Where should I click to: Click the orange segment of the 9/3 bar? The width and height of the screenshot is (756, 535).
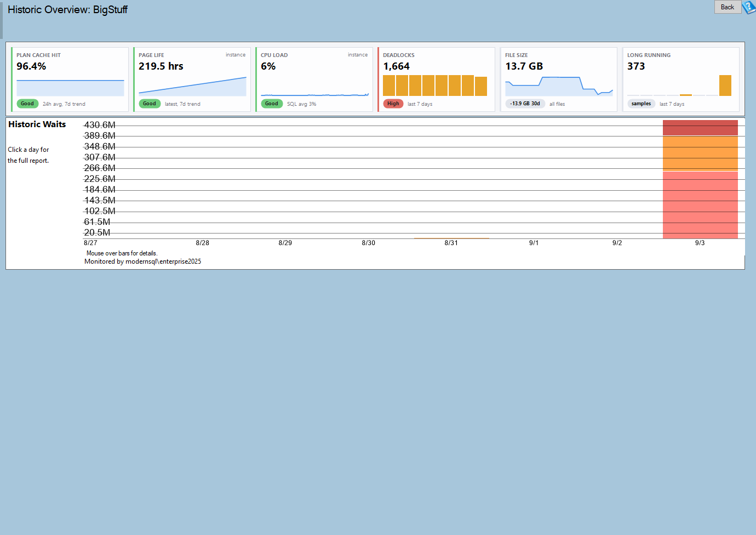click(700, 153)
